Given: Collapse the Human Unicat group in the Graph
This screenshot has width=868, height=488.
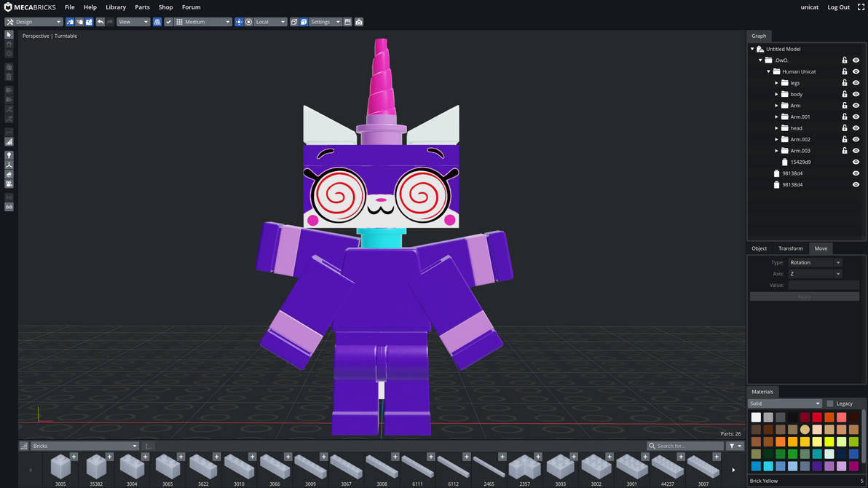Looking at the screenshot, I should tap(768, 71).
